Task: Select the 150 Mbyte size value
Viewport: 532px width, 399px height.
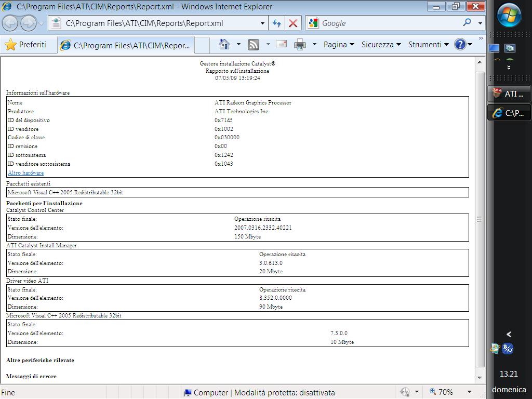Action: (248, 236)
